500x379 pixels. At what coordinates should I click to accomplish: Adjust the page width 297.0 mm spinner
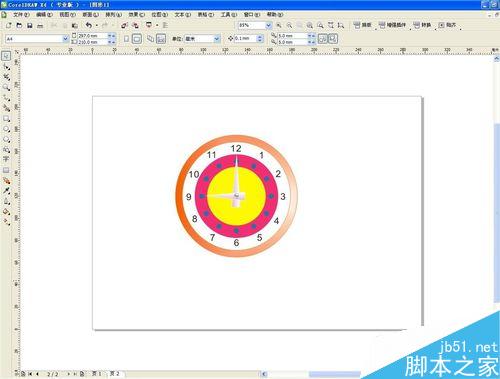112,36
